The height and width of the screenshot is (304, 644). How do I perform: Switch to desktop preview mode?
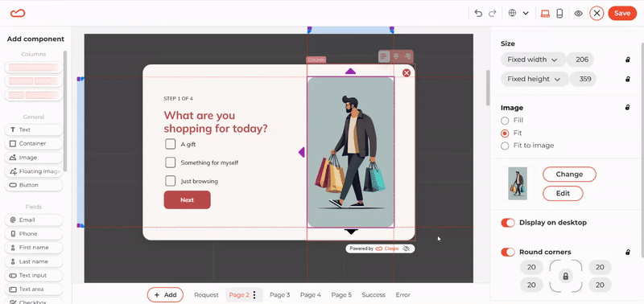click(545, 13)
